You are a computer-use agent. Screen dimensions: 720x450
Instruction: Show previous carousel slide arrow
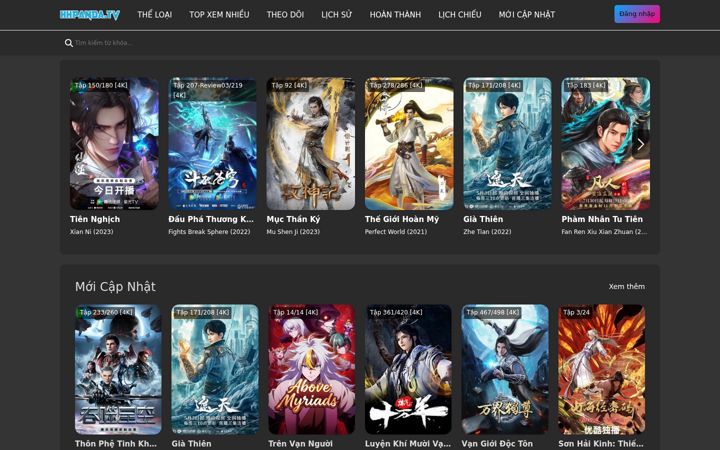click(79, 144)
